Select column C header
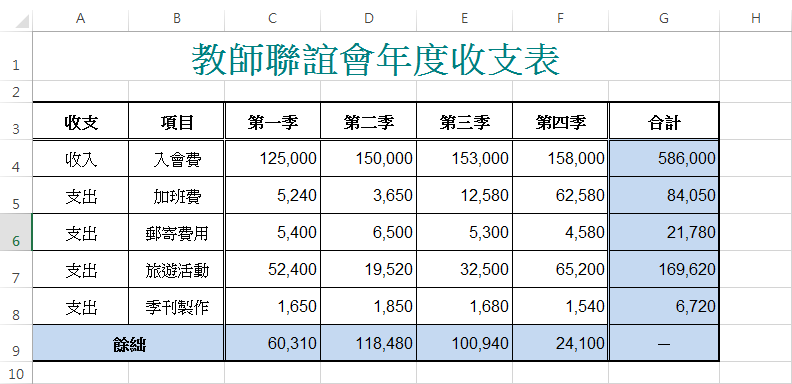 (273, 18)
